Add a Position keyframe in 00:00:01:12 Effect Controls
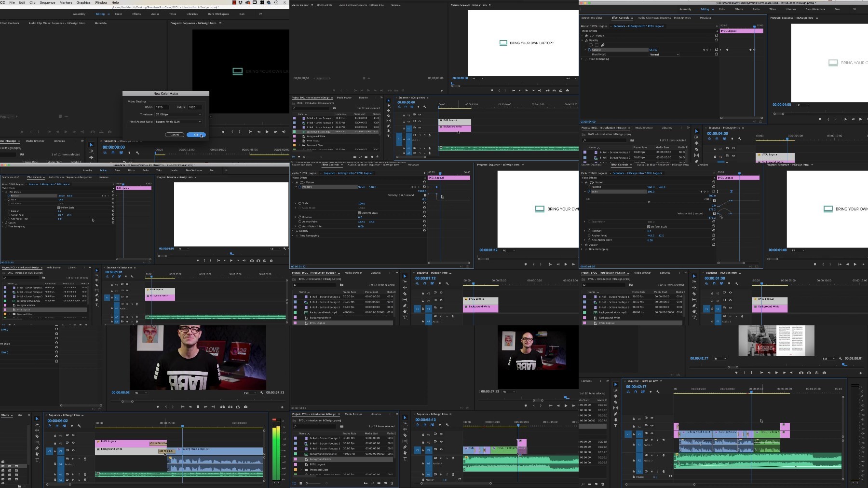The width and height of the screenshot is (868, 488). click(415, 187)
